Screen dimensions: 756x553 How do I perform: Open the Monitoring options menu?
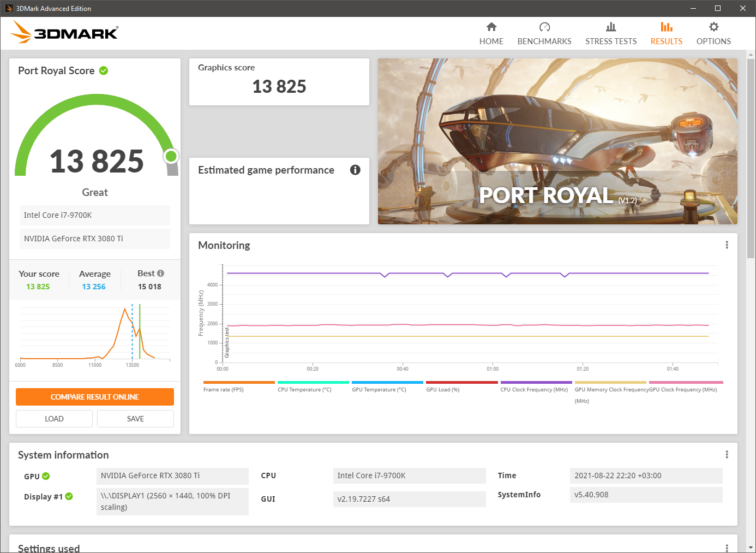727,245
